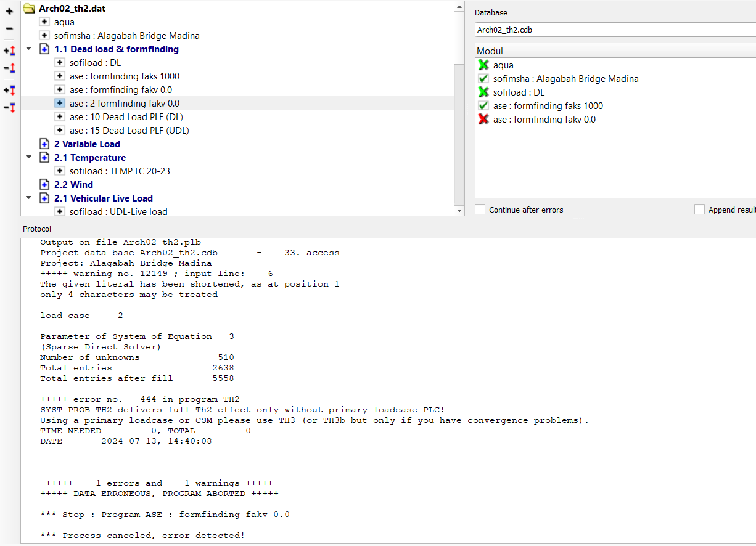
Task: Select tree item ase : 15 Dead Load PLF (UDL)
Action: (129, 130)
